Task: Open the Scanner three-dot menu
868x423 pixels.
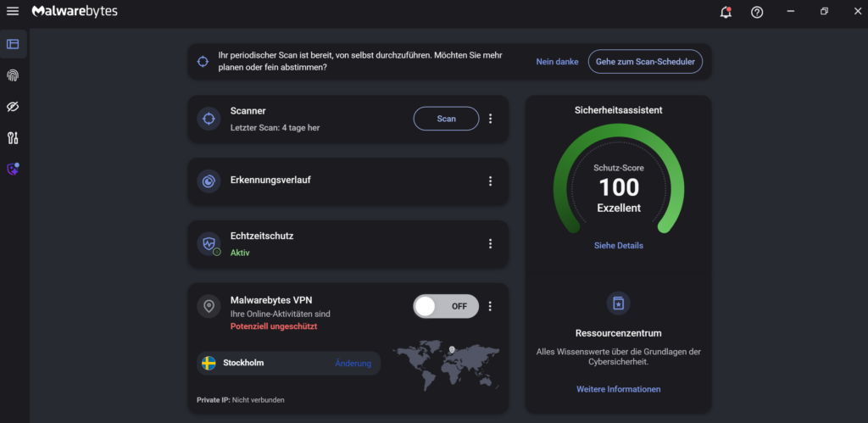Action: (490, 119)
